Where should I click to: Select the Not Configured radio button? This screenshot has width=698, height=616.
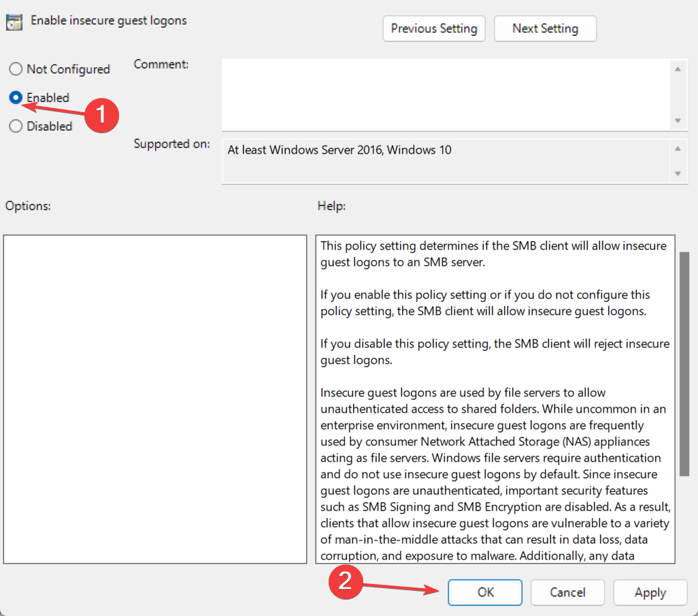pos(16,69)
